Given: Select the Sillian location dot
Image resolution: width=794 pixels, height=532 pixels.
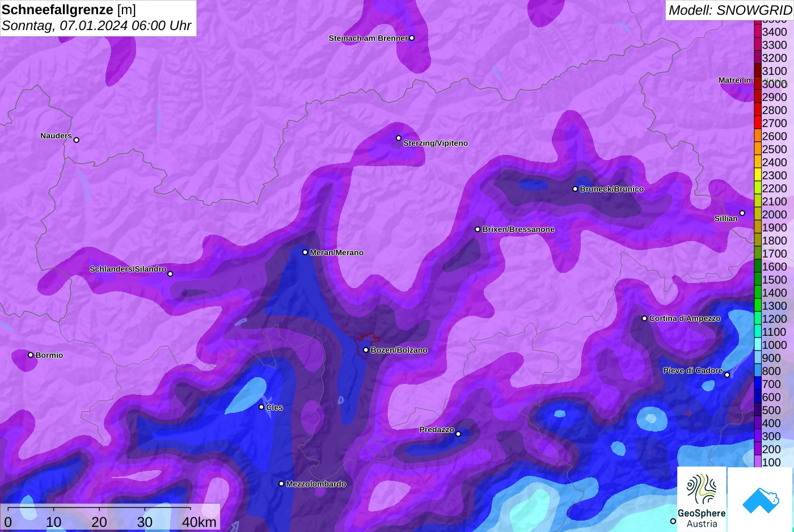Looking at the screenshot, I should click(x=742, y=213).
